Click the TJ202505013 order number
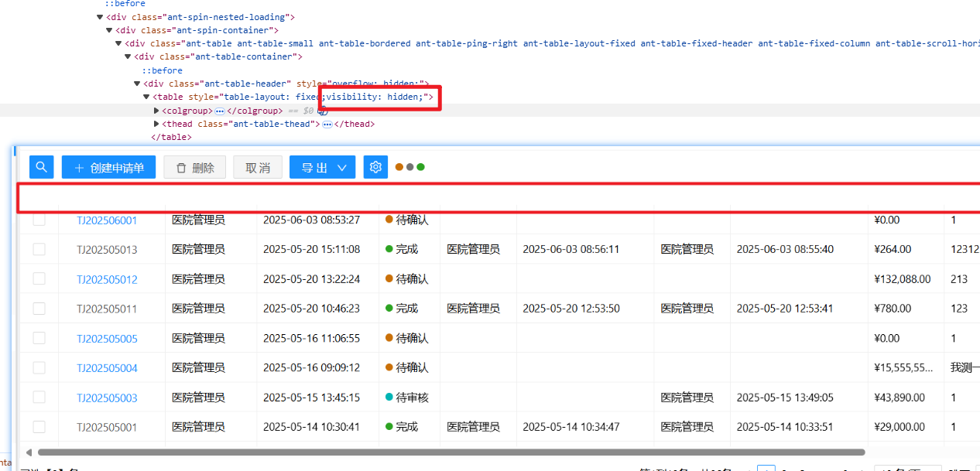This screenshot has height=471, width=980. pos(107,250)
